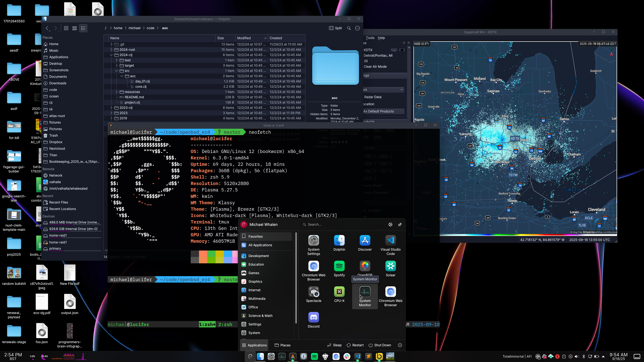Viewport: 644px width, 362px height.
Task: Go forward in Dolphin navigation
Action: pos(55,28)
